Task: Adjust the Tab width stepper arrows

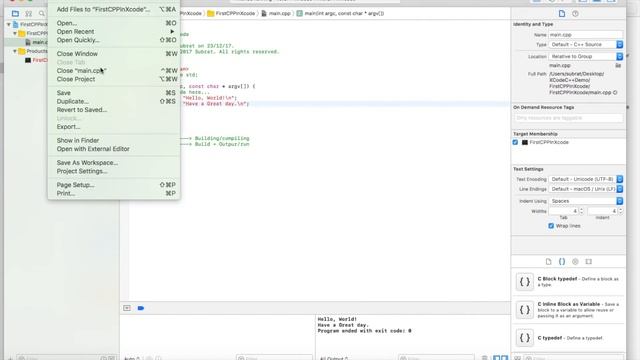Action: click(582, 211)
